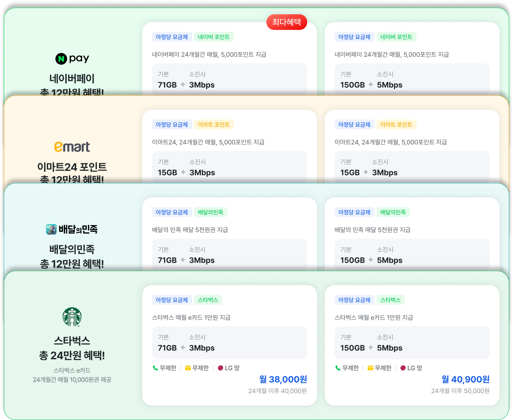Click '총 12만원 혜택!' under 배달의민족 heading
This screenshot has height=420, width=513.
pos(72,264)
